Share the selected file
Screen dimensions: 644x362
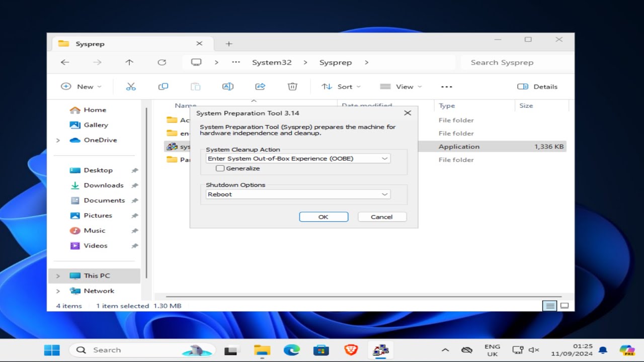point(260,86)
